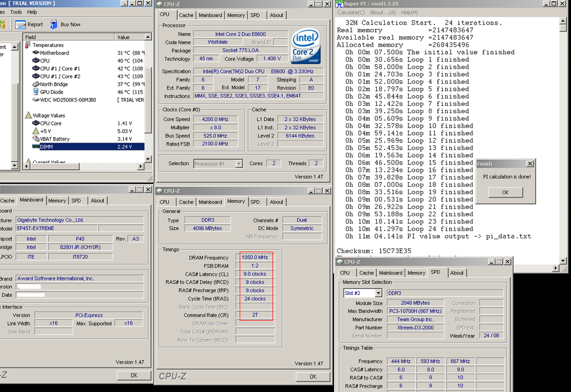571x392 pixels.
Task: Select the Motherboard temperature row icon
Action: [x=36, y=53]
